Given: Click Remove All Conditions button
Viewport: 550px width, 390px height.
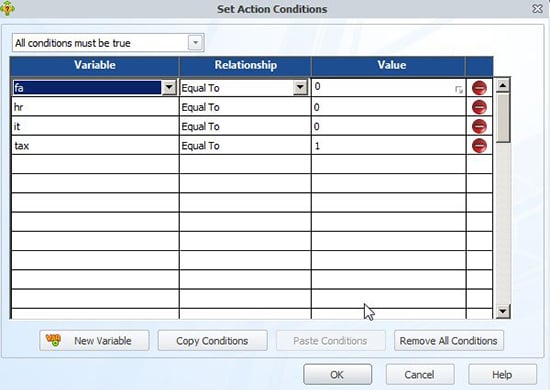Looking at the screenshot, I should click(x=449, y=341).
